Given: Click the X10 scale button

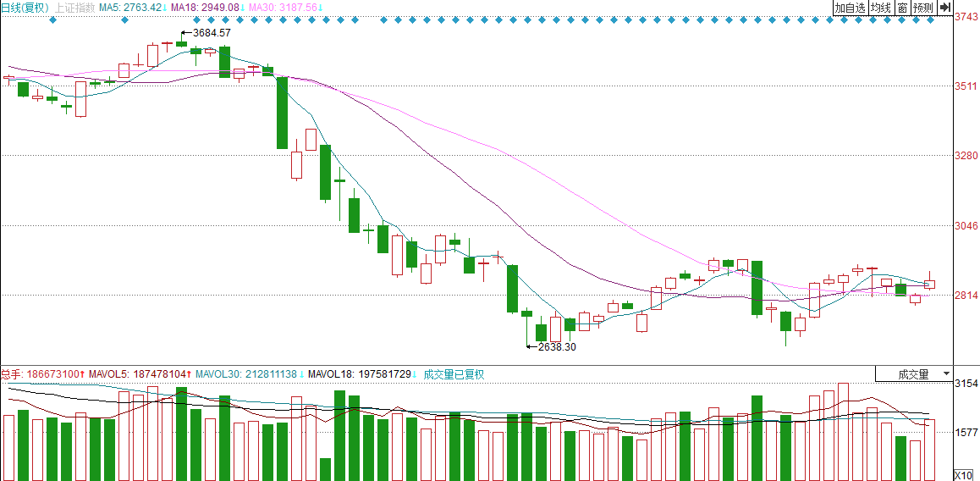Looking at the screenshot, I should [965, 474].
